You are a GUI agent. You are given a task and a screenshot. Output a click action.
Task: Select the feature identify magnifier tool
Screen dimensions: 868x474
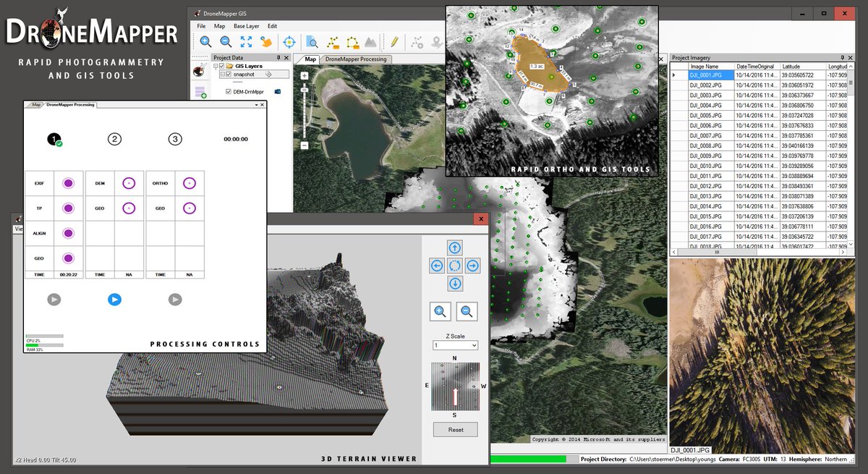click(x=311, y=41)
